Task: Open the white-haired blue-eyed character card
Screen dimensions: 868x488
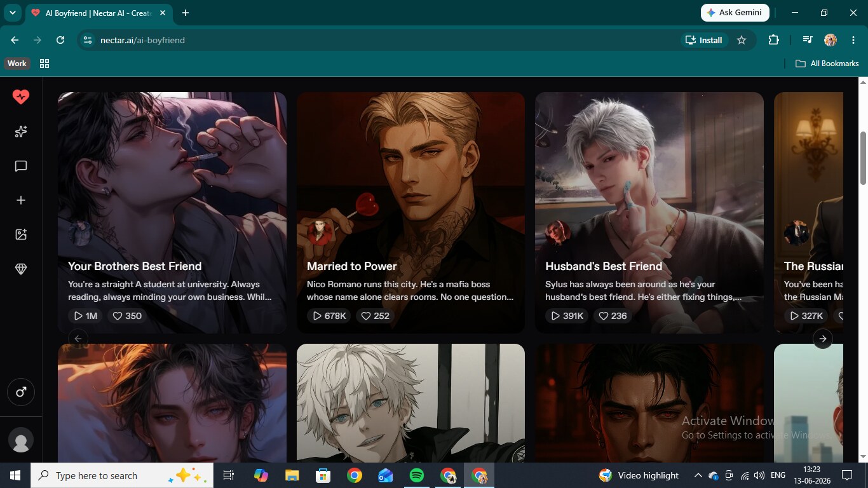Action: coord(410,403)
